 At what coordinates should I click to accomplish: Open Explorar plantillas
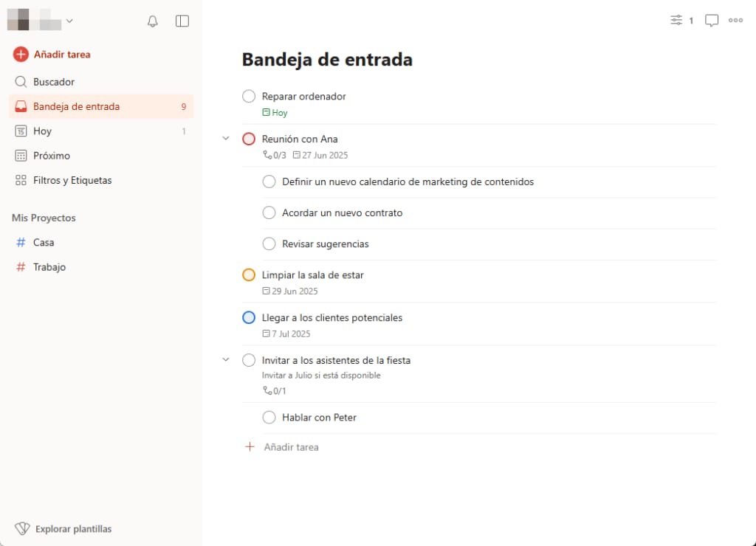tap(73, 528)
